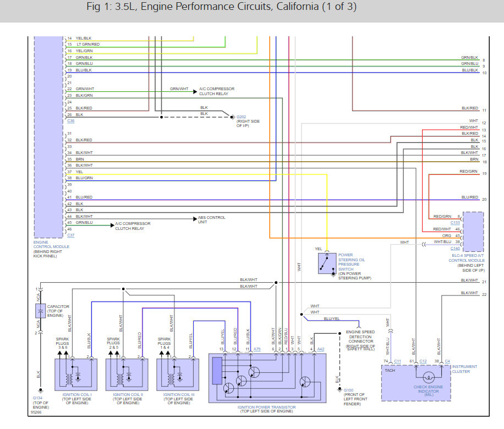The width and height of the screenshot is (504, 429).
Task: Select the POWER STEERING OIL PRESSURE SWITCH label
Action: pyautogui.click(x=352, y=262)
